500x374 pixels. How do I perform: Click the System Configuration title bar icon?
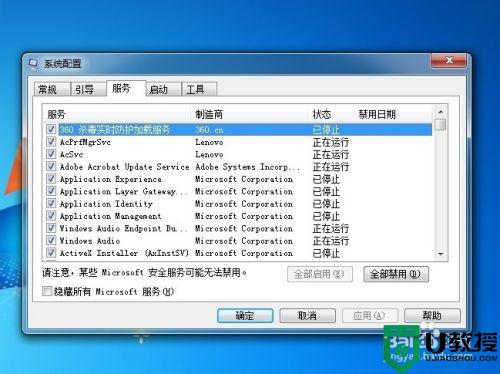click(33, 63)
